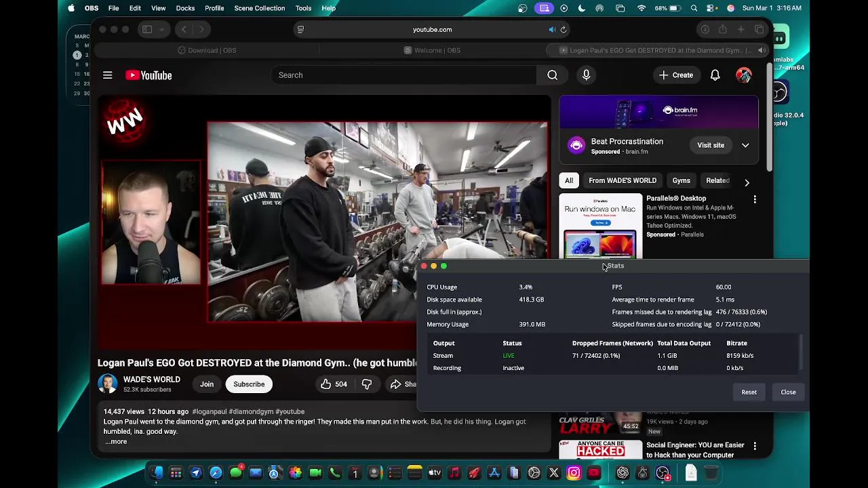Open the Create menu on YouTube
This screenshot has width=868, height=488.
coord(676,75)
